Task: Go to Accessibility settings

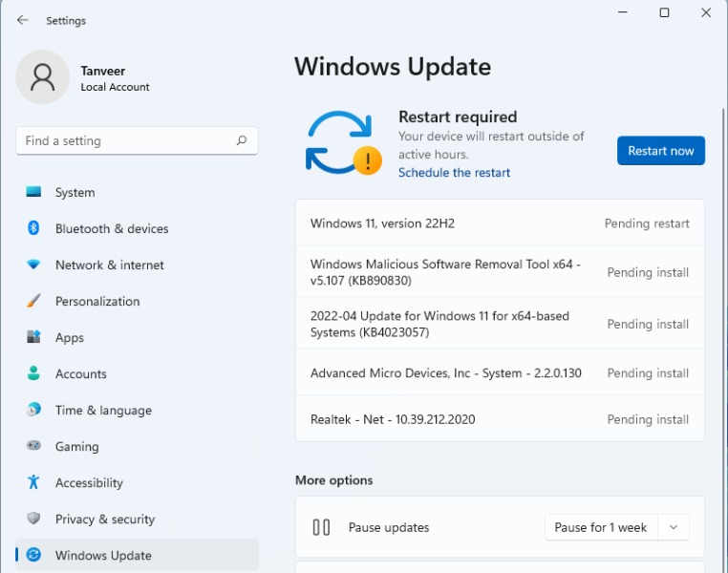Action: (x=137, y=482)
